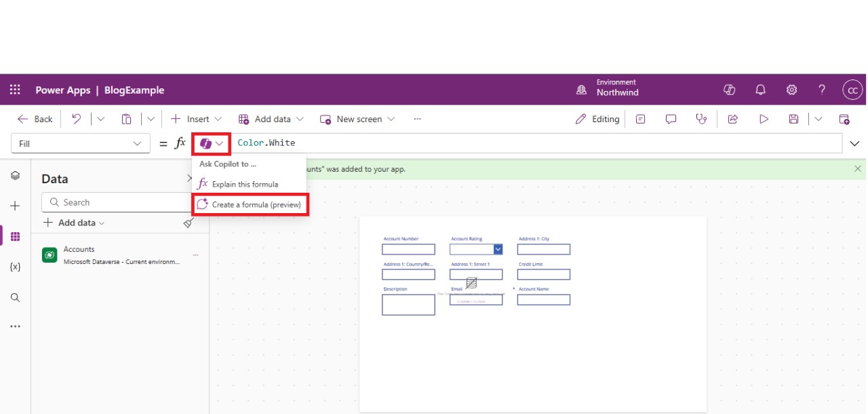Image resolution: width=868 pixels, height=414 pixels.
Task: Click the Tree view layers icon
Action: coord(15,176)
